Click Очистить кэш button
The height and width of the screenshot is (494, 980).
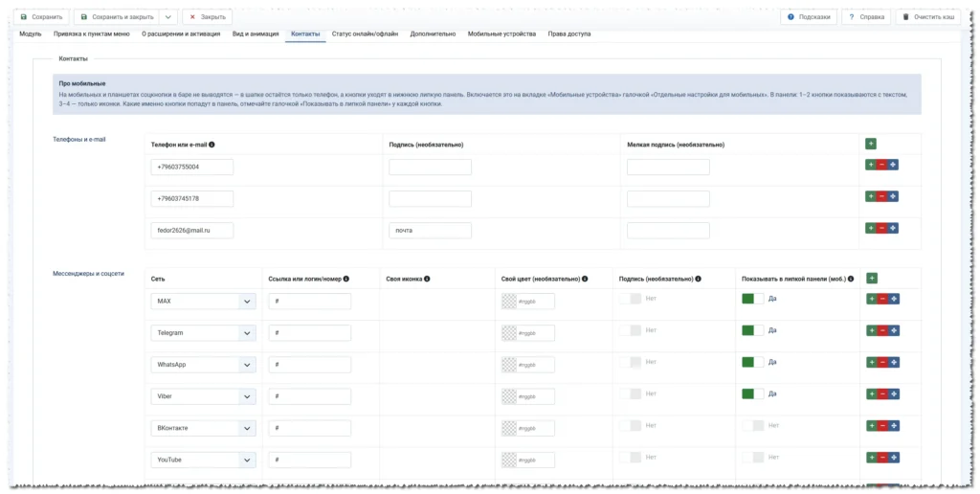[x=928, y=17]
